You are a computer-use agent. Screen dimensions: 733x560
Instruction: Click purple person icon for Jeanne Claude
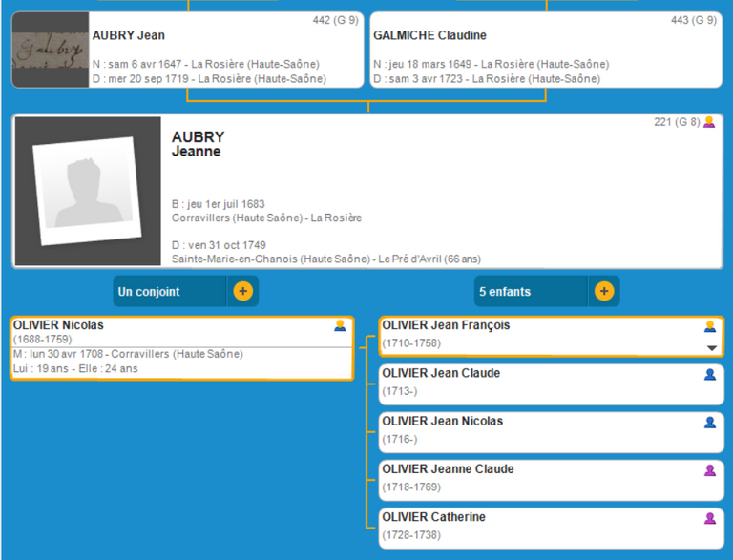(709, 470)
